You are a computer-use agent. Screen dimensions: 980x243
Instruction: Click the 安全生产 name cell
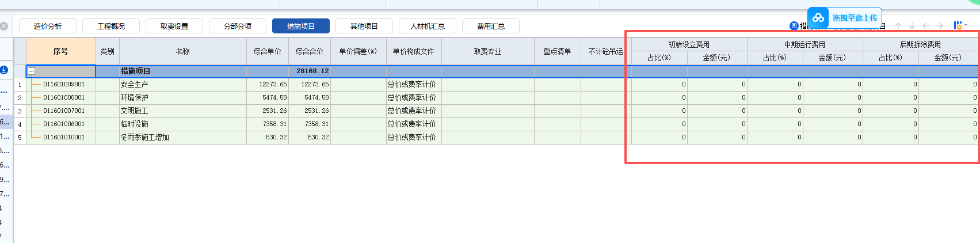click(x=183, y=84)
